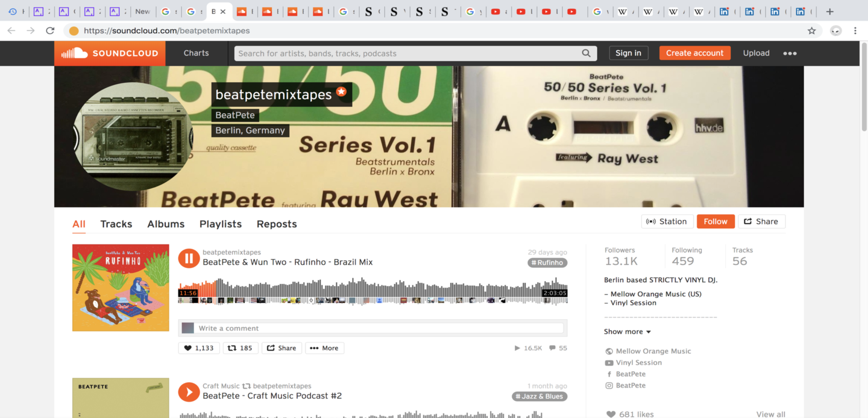868x418 pixels.
Task: Open the Followers 13.1K count
Action: (x=621, y=257)
